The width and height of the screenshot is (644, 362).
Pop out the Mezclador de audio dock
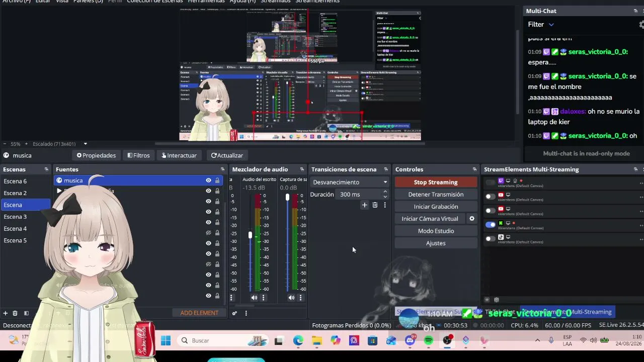tap(302, 169)
